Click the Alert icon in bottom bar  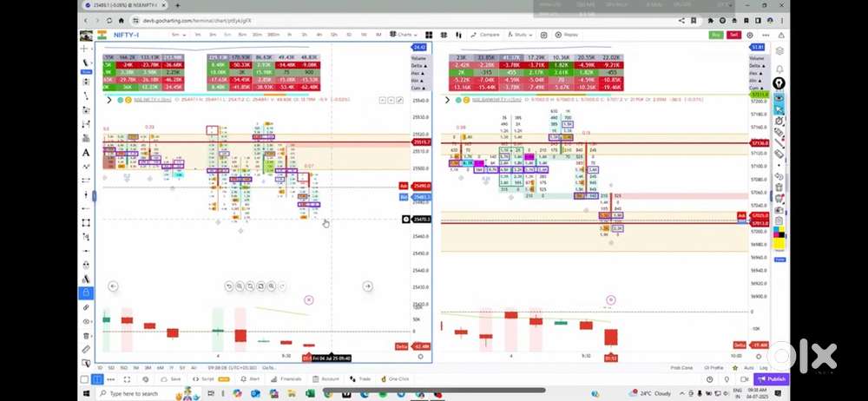click(252, 379)
